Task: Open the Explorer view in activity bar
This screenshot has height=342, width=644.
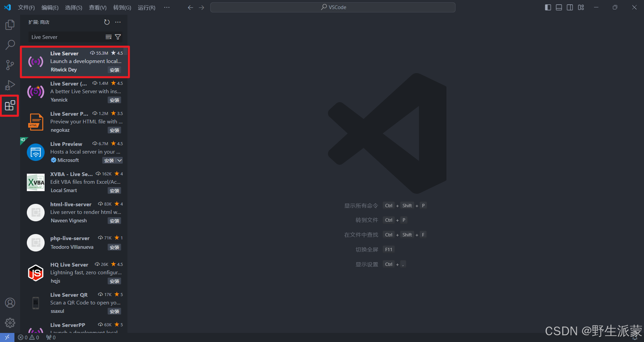Action: 10,25
